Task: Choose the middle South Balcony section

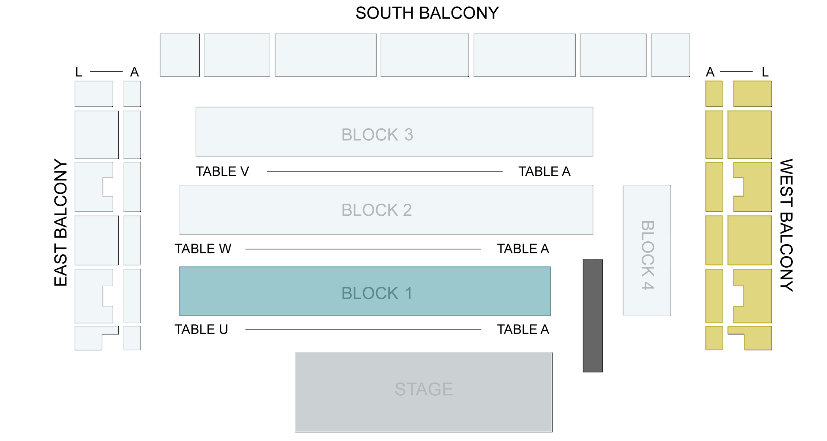Action: pyautogui.click(x=424, y=55)
